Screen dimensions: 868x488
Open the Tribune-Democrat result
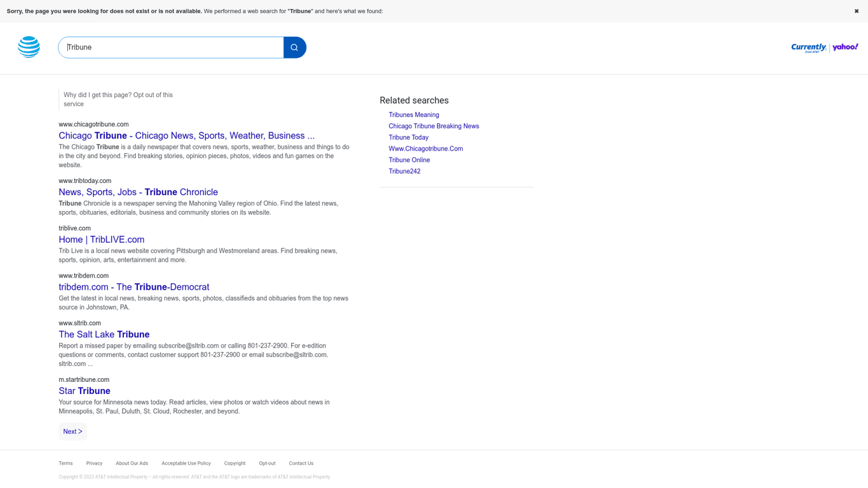pyautogui.click(x=133, y=287)
